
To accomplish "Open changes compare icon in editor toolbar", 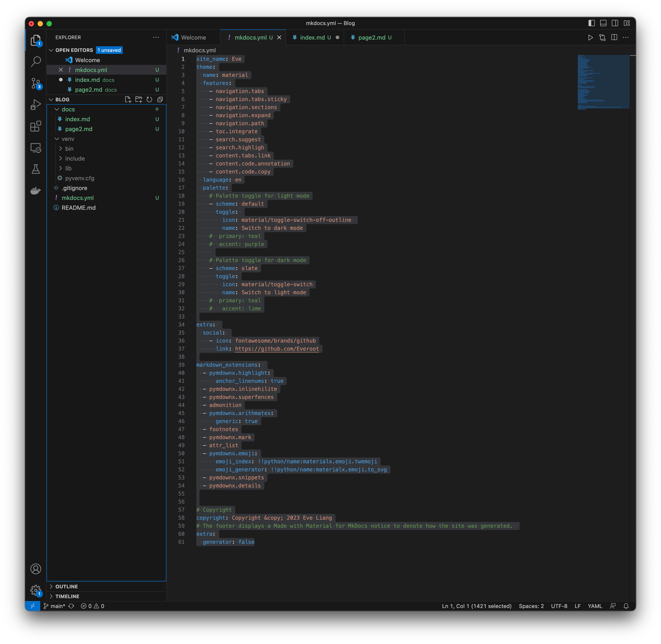I will click(x=602, y=38).
